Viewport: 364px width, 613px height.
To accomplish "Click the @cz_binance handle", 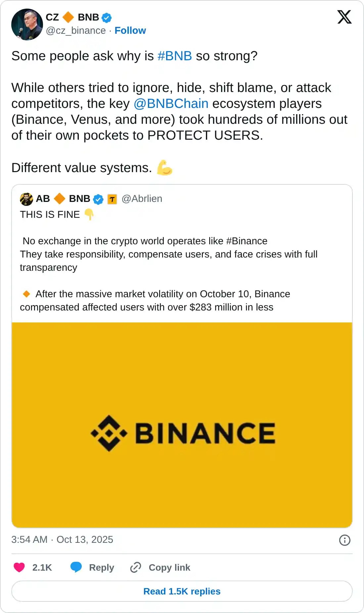I will pos(76,30).
